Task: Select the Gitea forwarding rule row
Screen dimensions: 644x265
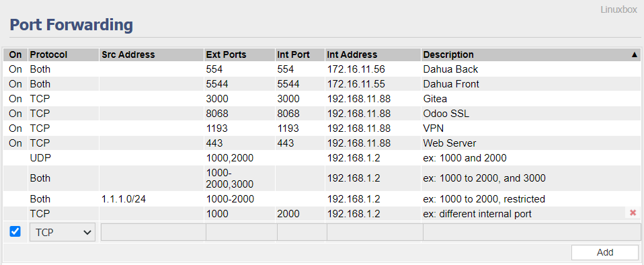Action: 322,99
